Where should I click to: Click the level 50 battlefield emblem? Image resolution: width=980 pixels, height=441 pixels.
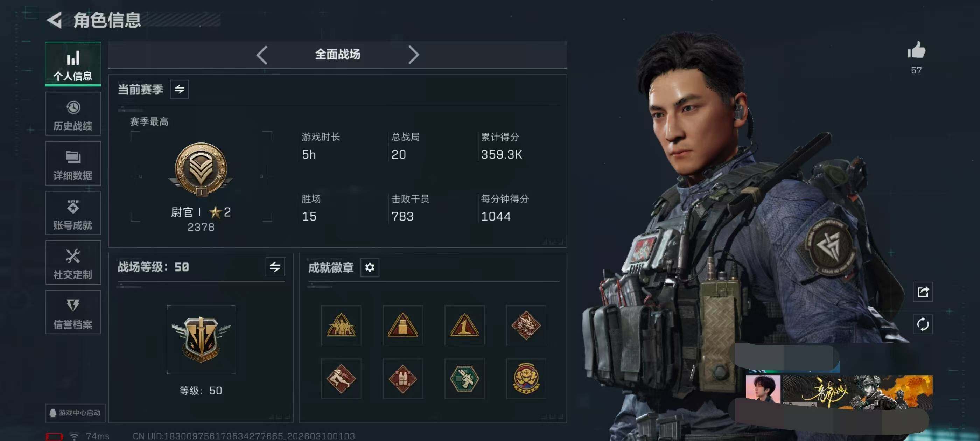point(201,339)
